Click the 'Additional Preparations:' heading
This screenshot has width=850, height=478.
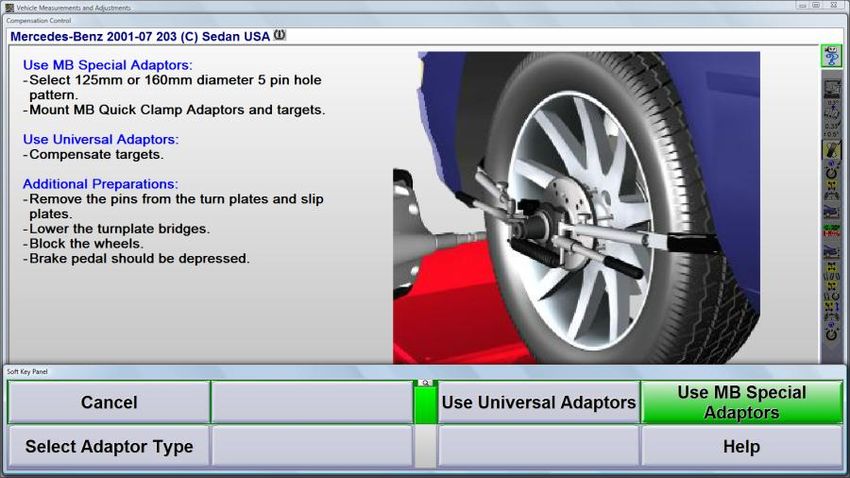100,184
